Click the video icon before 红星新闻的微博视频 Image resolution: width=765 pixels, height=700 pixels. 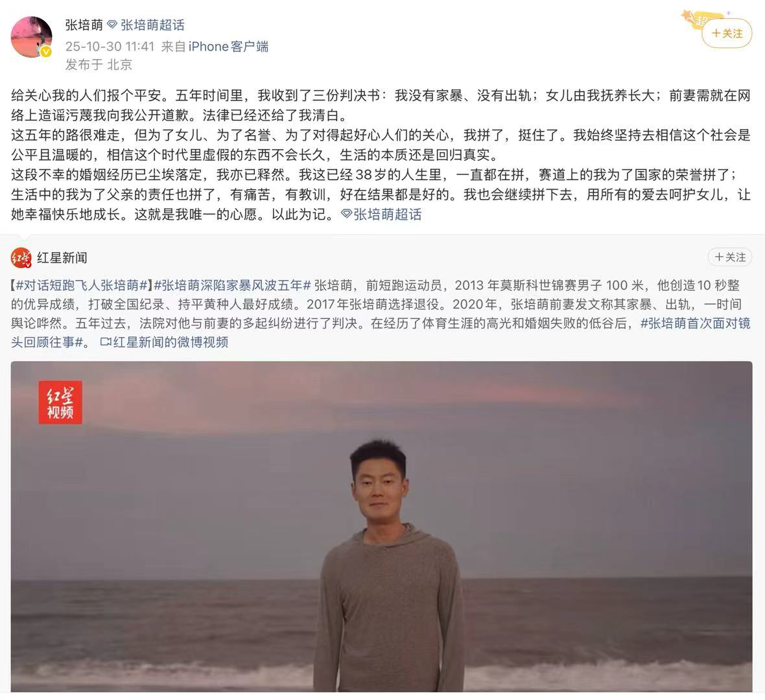tap(106, 342)
